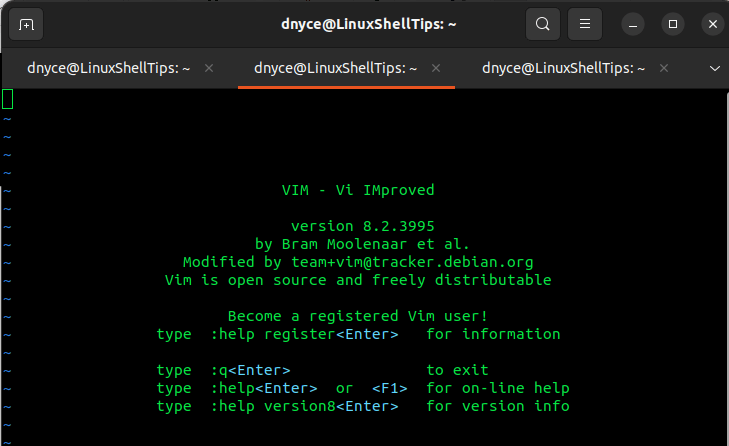Open a new terminal tab with plus icon
This screenshot has height=446, width=729.
pos(26,24)
